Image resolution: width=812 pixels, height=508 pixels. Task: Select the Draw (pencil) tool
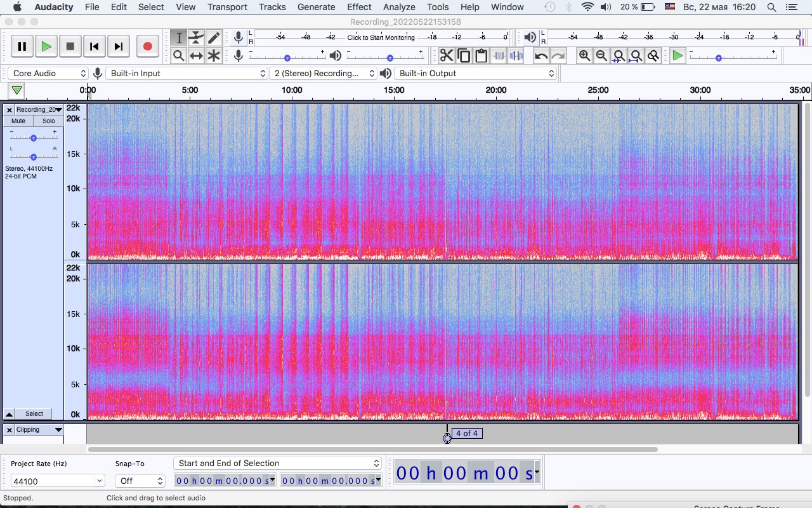214,38
